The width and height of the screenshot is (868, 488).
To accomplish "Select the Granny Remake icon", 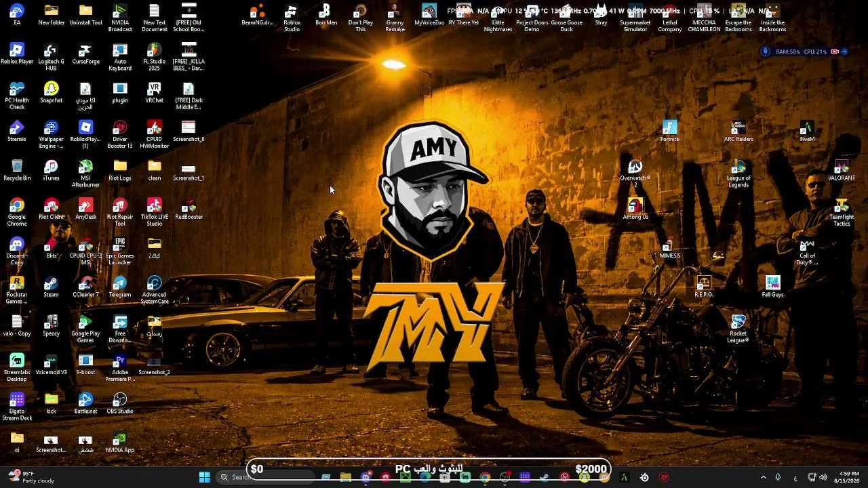I will (395, 18).
